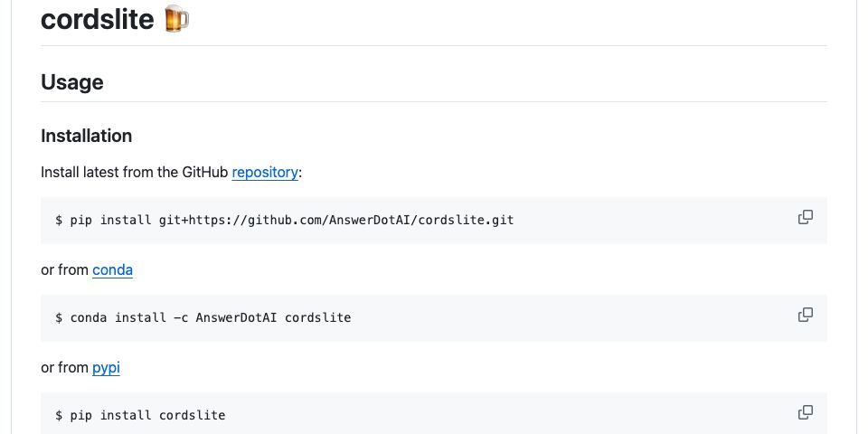The image size is (868, 434).
Task: Open the pypi link
Action: 106,368
